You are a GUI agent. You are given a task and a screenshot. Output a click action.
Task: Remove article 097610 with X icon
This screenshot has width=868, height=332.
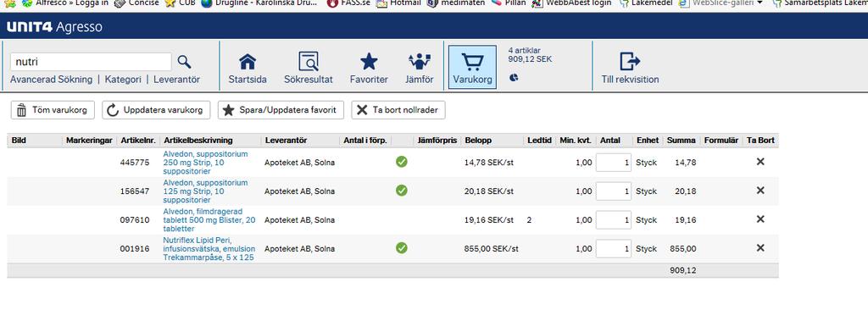point(760,219)
